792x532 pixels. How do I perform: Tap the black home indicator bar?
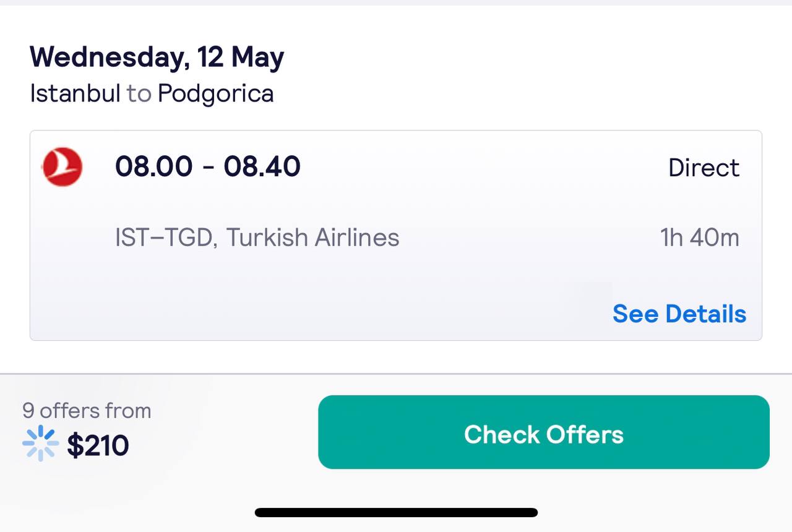396,512
